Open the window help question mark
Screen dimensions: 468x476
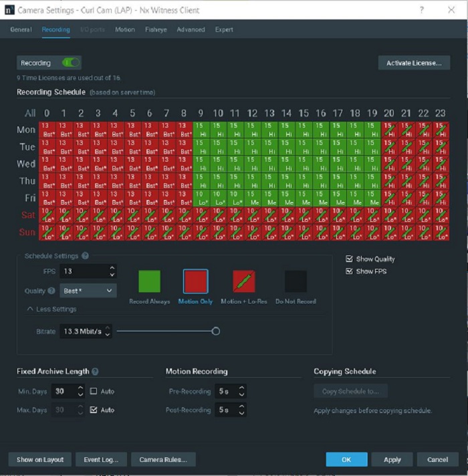[x=422, y=10]
